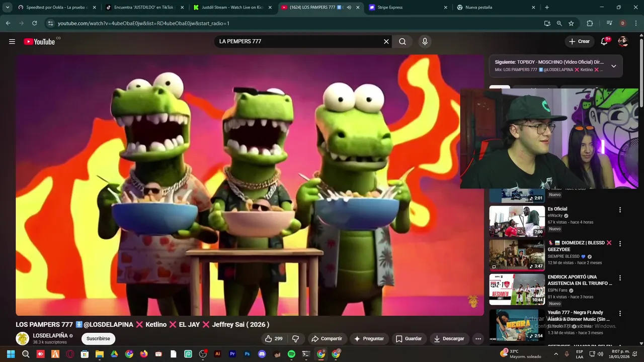644x362 pixels.
Task: Open more actions ellipsis under video
Action: 478,339
